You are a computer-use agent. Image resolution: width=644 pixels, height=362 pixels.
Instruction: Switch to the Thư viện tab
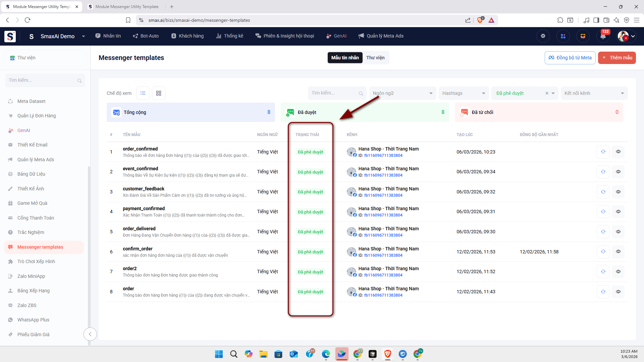[375, 58]
